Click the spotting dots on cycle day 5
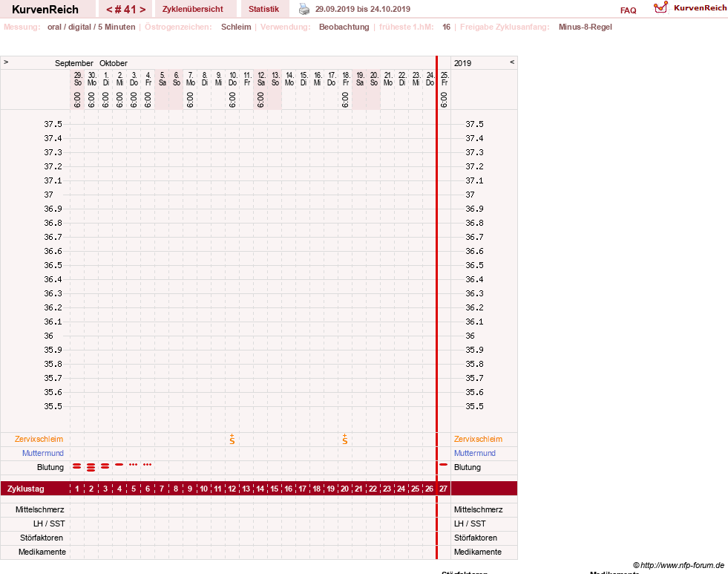 point(134,464)
